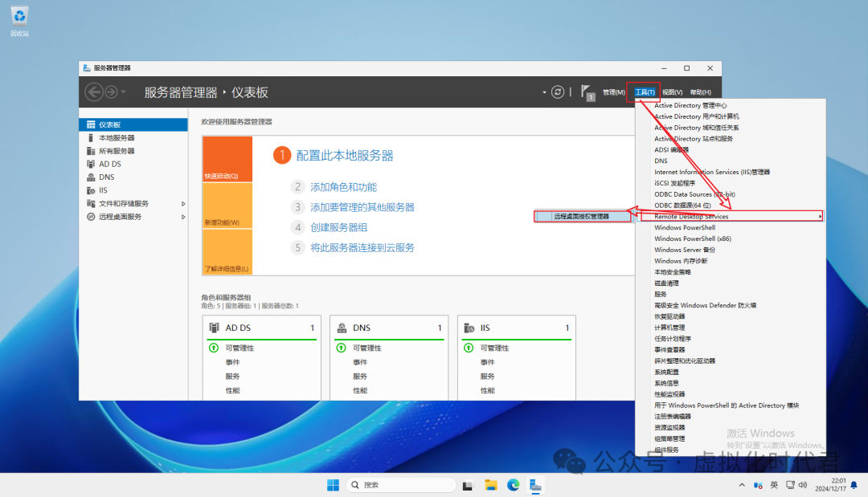Viewport: 868px width, 497px height.
Task: Open File Explorer from the taskbar
Action: [491, 485]
